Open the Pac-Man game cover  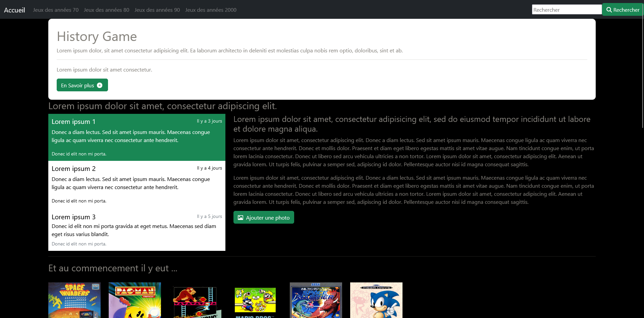[x=135, y=300]
